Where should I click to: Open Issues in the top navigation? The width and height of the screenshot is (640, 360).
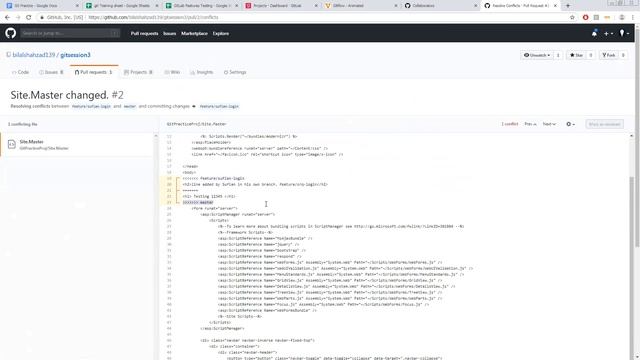[x=169, y=33]
